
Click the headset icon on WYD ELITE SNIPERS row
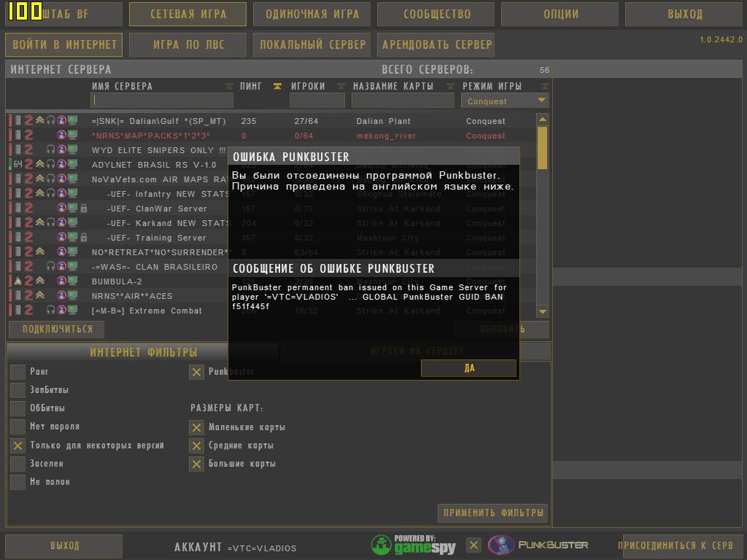50,149
